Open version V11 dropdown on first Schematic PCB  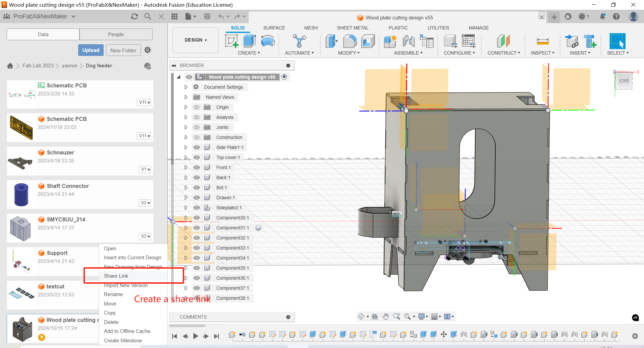pos(145,102)
